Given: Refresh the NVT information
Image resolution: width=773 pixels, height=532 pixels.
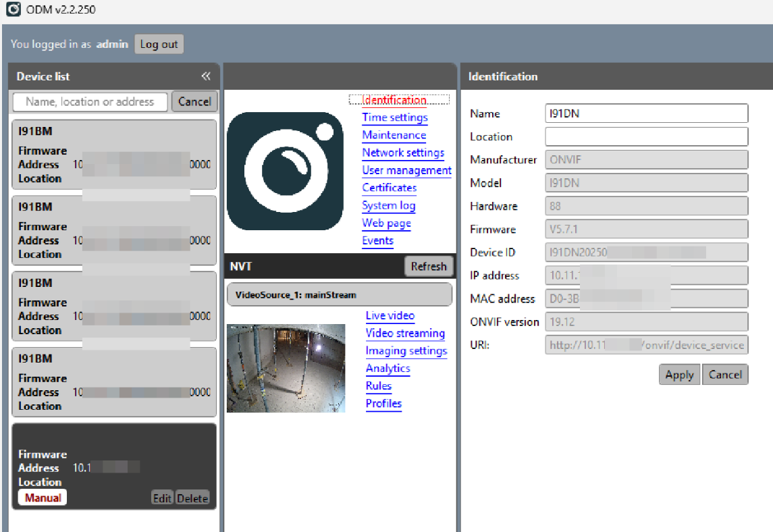Looking at the screenshot, I should [428, 266].
